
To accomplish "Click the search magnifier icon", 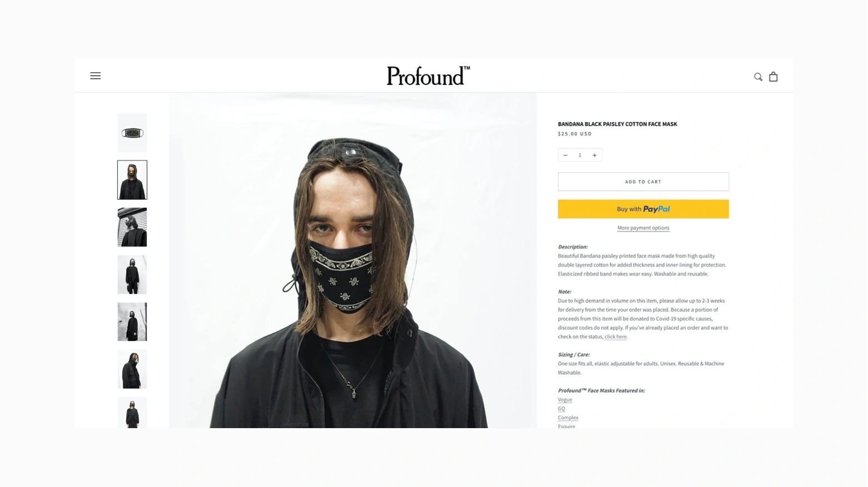I will (758, 77).
